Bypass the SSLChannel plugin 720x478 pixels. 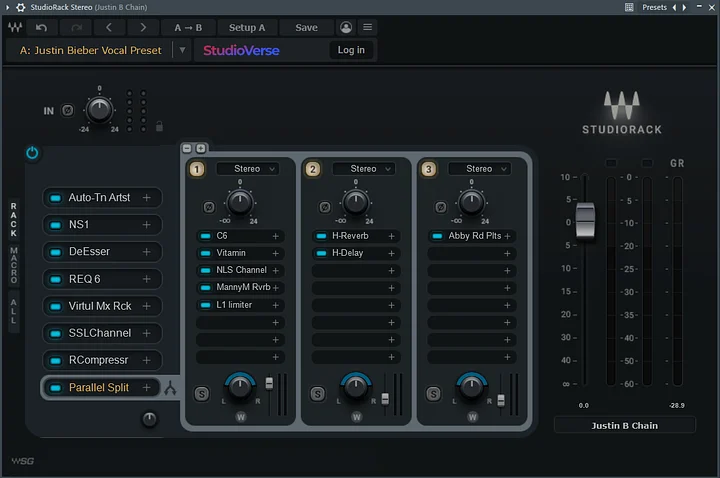(56, 333)
